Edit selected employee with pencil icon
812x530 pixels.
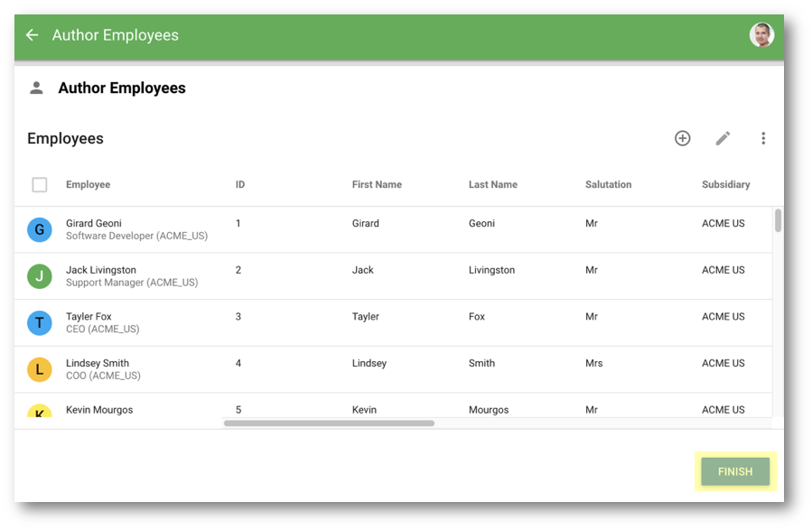coord(723,138)
